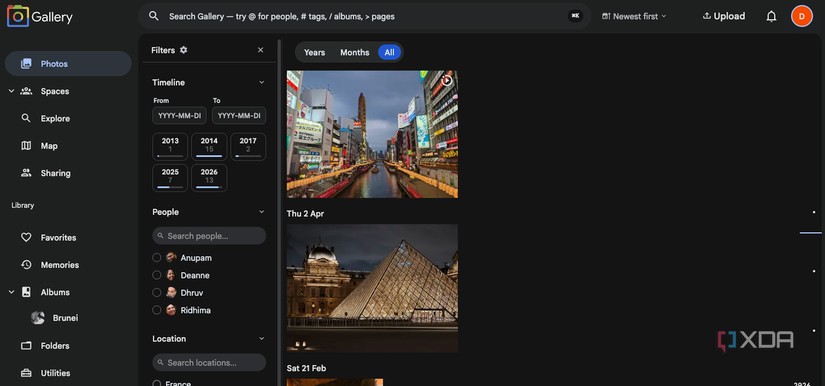Image resolution: width=825 pixels, height=386 pixels.
Task: Click the To date input field
Action: pyautogui.click(x=239, y=116)
